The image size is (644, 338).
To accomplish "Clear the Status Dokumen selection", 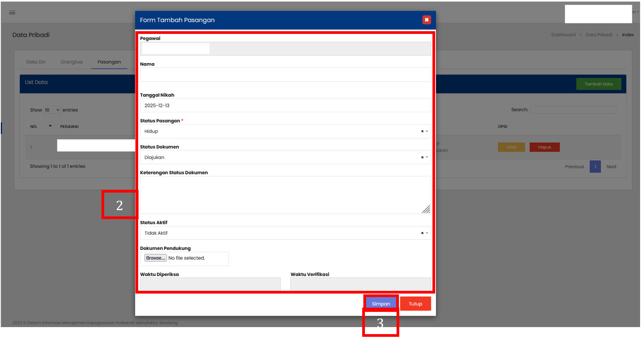I will click(x=422, y=157).
